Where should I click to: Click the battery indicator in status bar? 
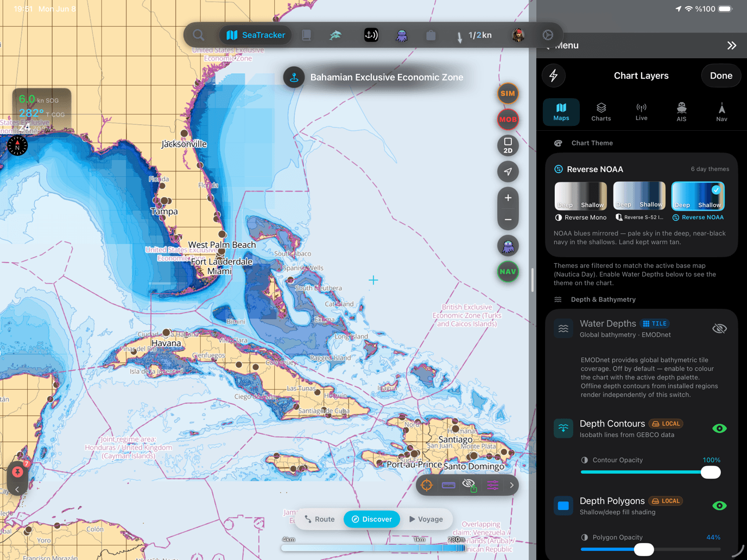click(726, 9)
